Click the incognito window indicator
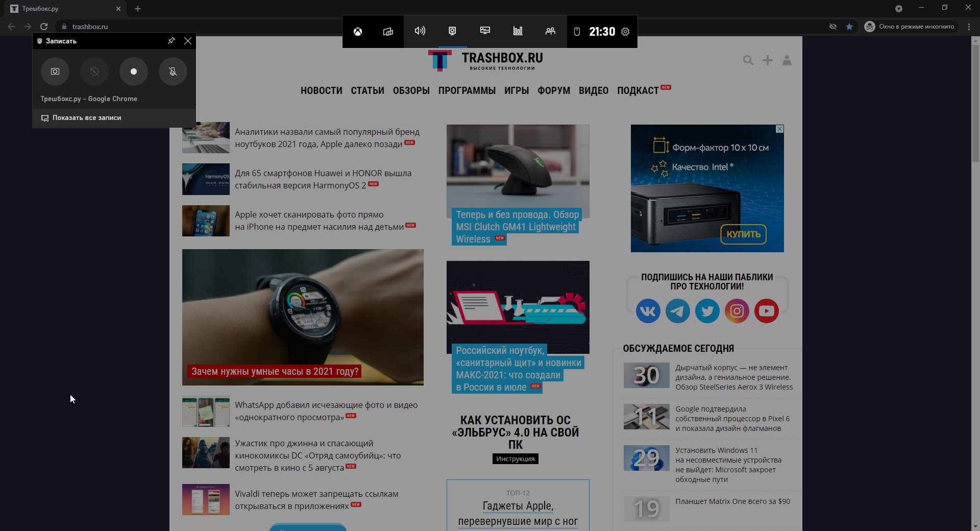This screenshot has height=531, width=980. 910,27
